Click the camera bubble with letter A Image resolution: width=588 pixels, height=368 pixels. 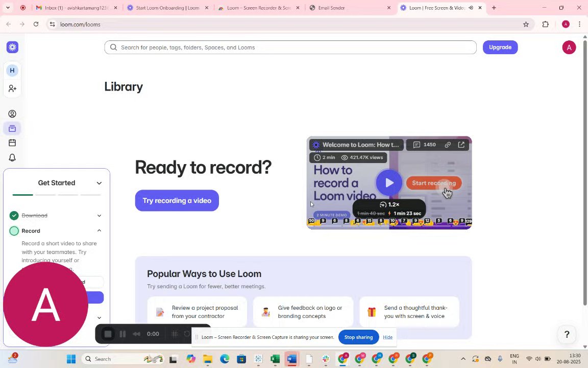(x=46, y=304)
